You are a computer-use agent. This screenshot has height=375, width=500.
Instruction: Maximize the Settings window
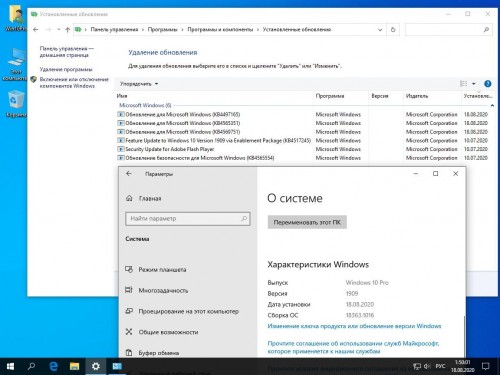coord(435,174)
